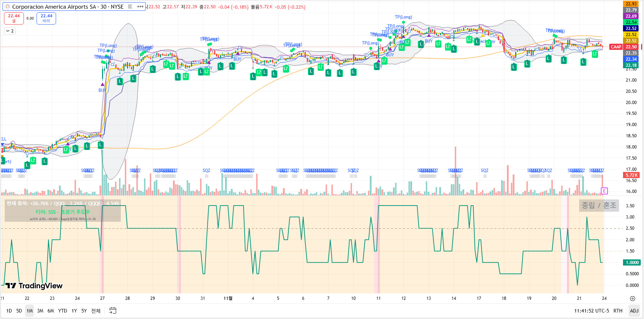This screenshot has height=319, width=644.
Task: Open the time zone menu showing UTC-5
Action: pos(591,311)
